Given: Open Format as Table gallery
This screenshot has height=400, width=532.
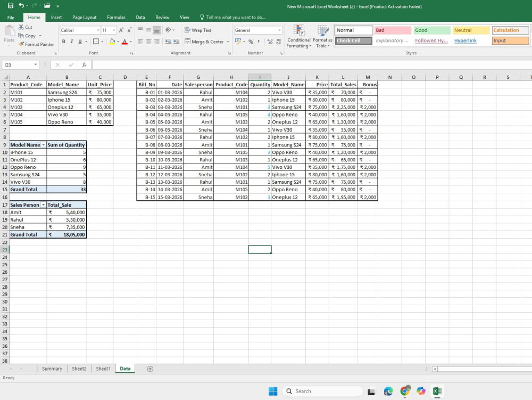Looking at the screenshot, I should tap(323, 36).
